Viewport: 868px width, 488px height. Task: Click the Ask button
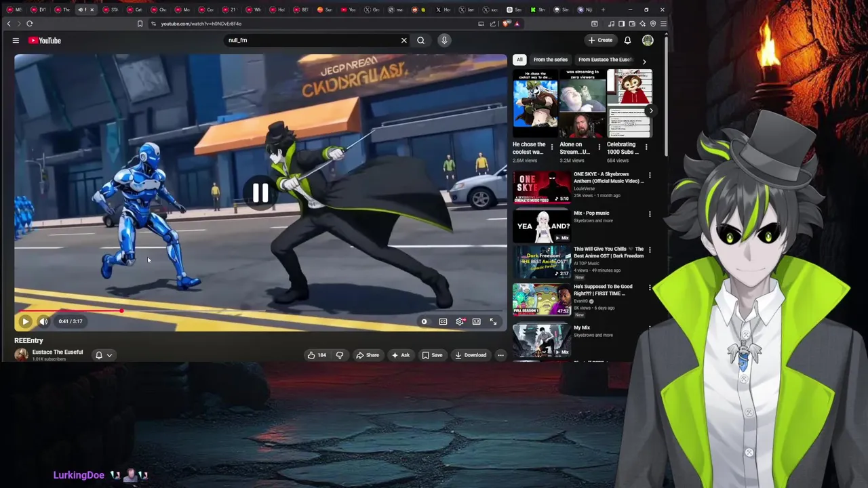pyautogui.click(x=400, y=355)
